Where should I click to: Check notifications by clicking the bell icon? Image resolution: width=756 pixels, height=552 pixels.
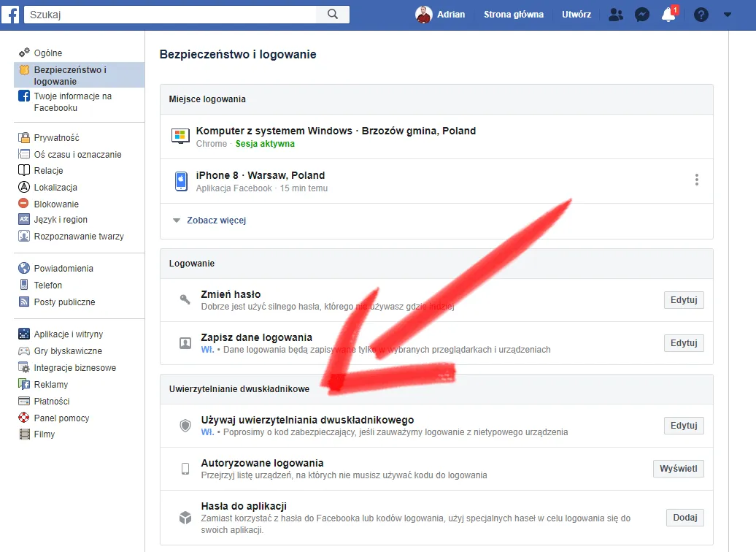click(x=668, y=14)
